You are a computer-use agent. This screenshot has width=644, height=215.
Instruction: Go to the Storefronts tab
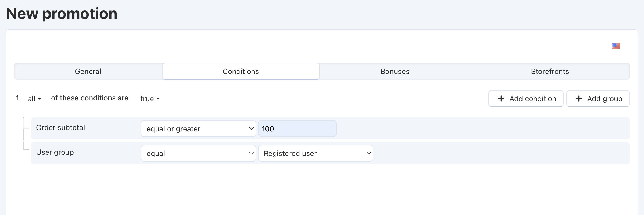pos(550,71)
